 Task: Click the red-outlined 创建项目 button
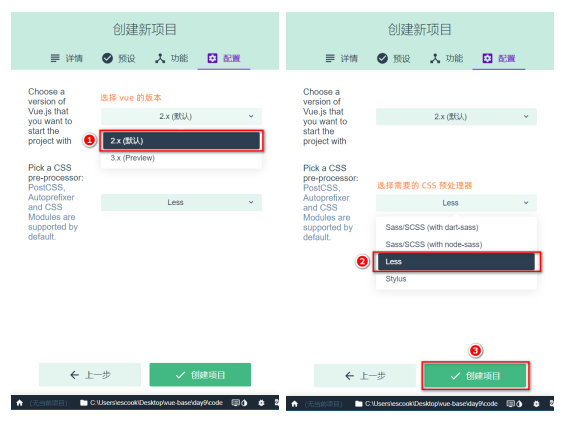[475, 376]
